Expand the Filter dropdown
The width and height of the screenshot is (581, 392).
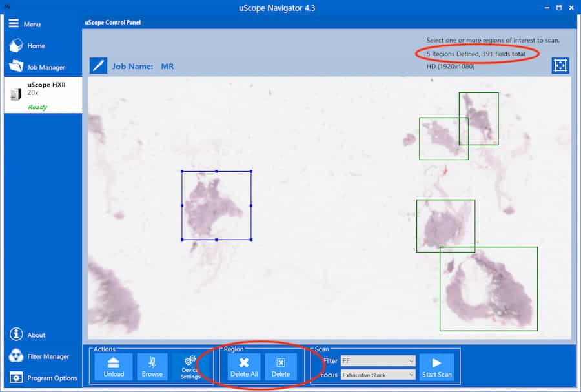(378, 360)
